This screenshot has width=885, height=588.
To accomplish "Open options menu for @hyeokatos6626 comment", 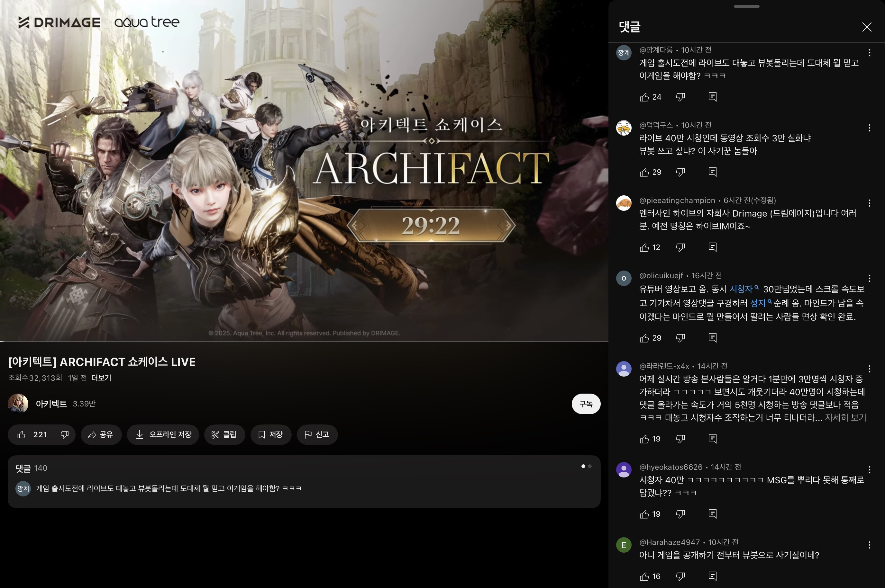I will click(x=869, y=469).
